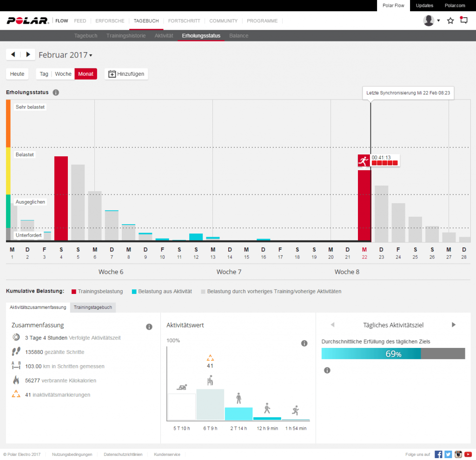The width and height of the screenshot is (476, 460).
Task: Open Twitter page via footer icon
Action: coord(448,454)
